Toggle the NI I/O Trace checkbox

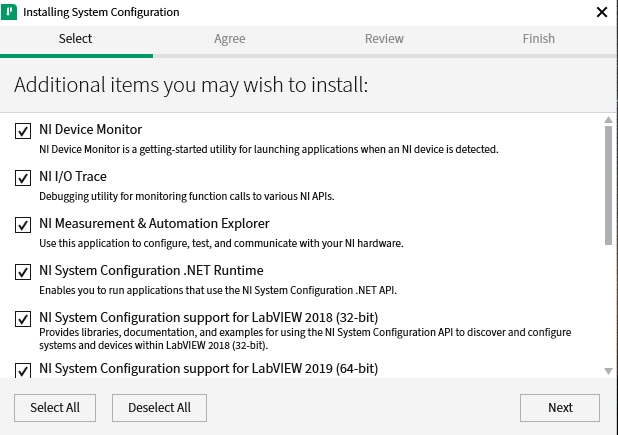(23, 178)
